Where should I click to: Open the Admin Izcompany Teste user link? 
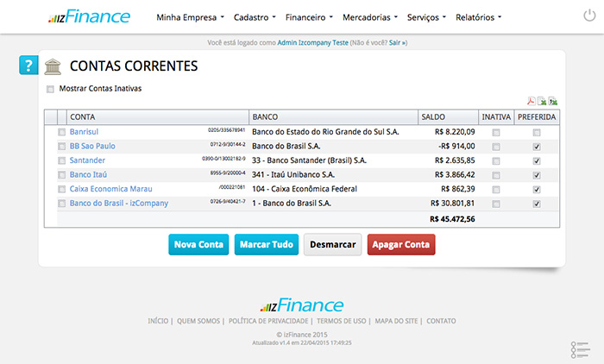tap(312, 43)
